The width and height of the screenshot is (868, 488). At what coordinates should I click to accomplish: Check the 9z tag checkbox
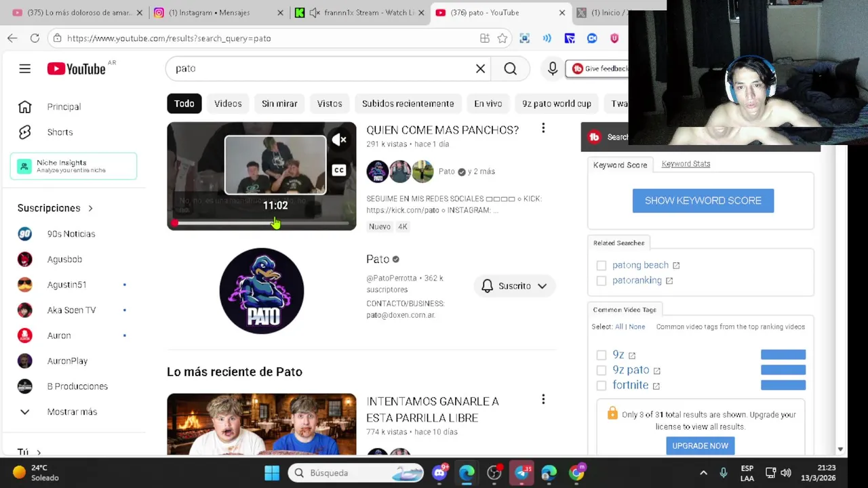click(x=601, y=355)
